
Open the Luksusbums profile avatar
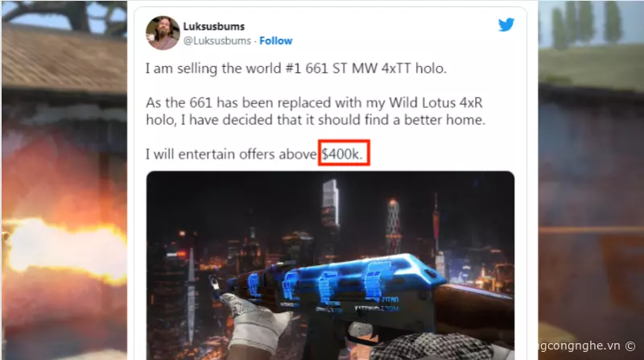click(163, 33)
